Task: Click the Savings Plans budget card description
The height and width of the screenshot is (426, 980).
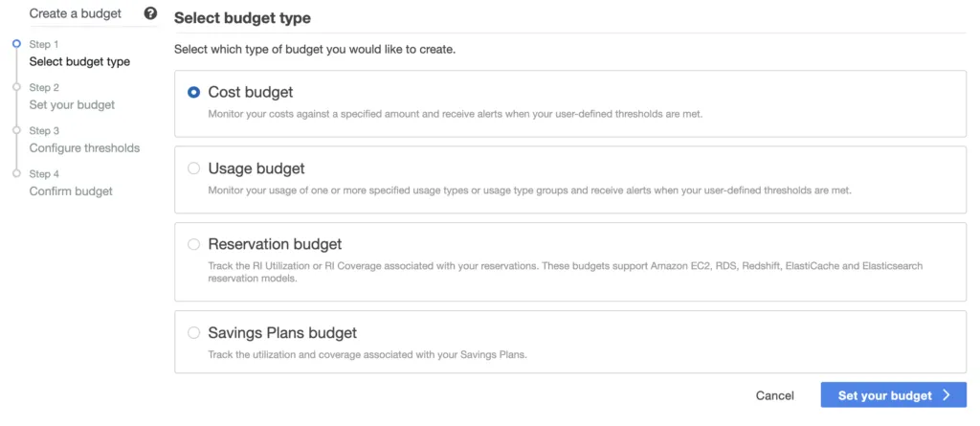Action: (x=367, y=355)
